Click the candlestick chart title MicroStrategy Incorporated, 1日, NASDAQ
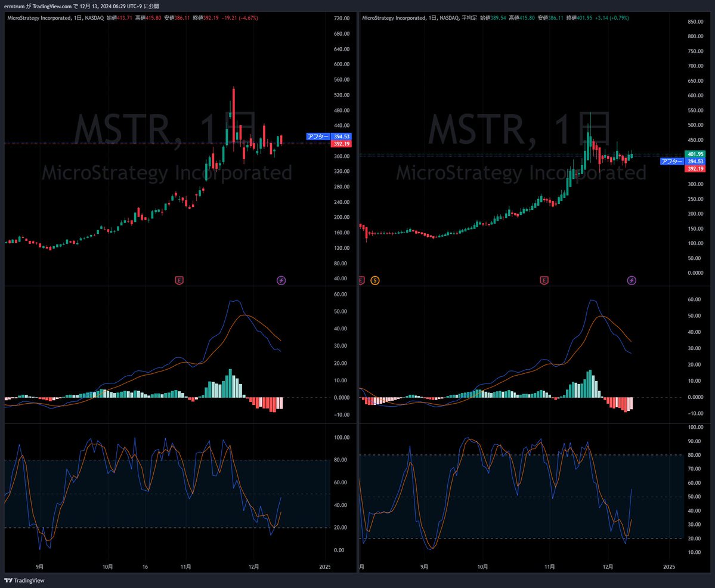This screenshot has width=715, height=588. click(x=55, y=18)
